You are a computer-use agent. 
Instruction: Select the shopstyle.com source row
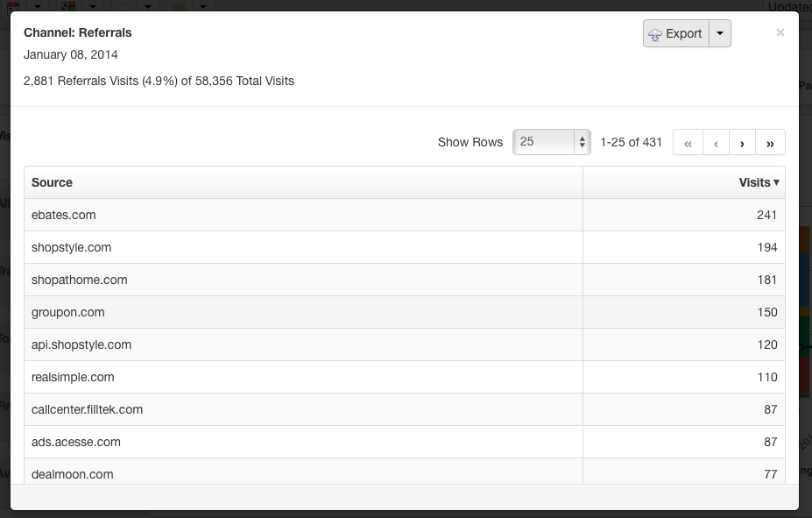coord(405,247)
